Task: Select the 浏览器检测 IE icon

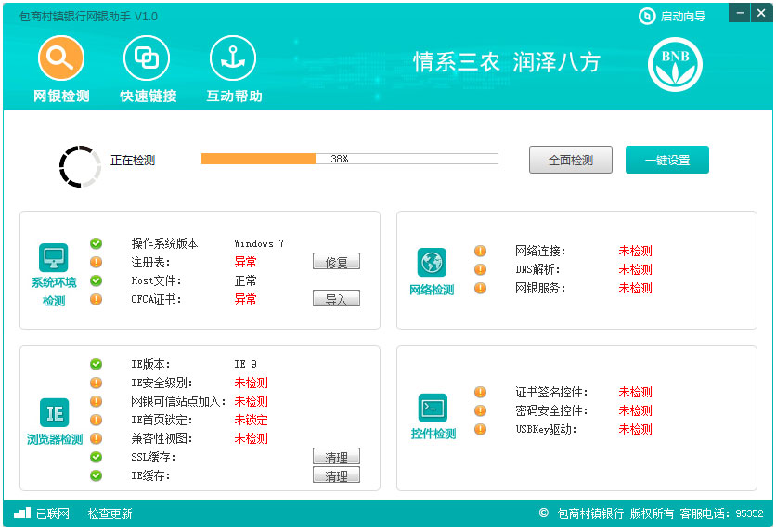Action: [54, 412]
